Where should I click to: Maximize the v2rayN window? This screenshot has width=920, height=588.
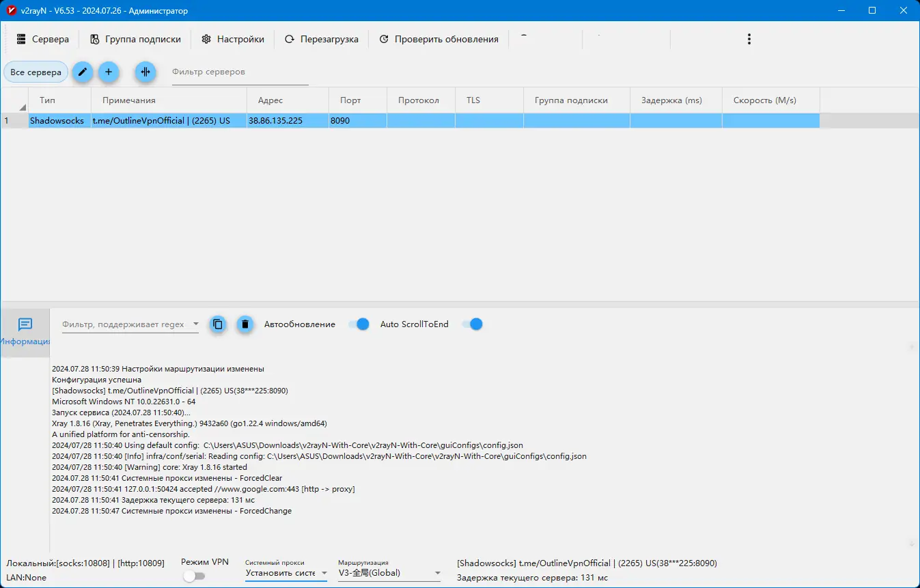pyautogui.click(x=872, y=11)
